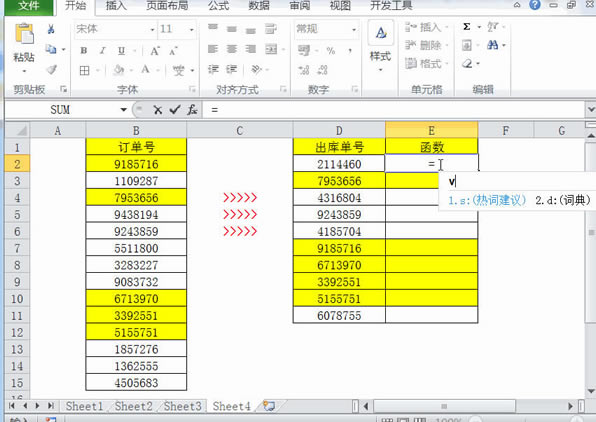Open the Name Box SUM dropdown
This screenshot has width=596, height=422.
pos(124,110)
